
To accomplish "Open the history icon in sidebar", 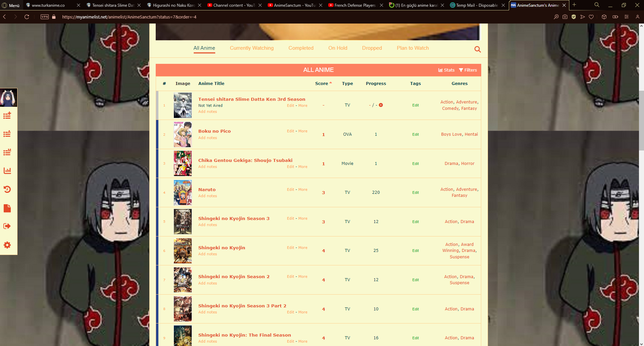I will [7, 189].
